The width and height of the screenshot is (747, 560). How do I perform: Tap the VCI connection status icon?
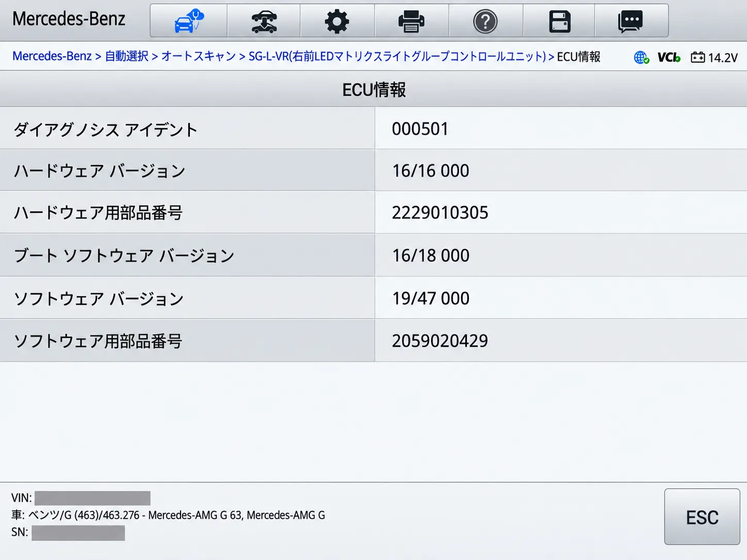(x=669, y=57)
